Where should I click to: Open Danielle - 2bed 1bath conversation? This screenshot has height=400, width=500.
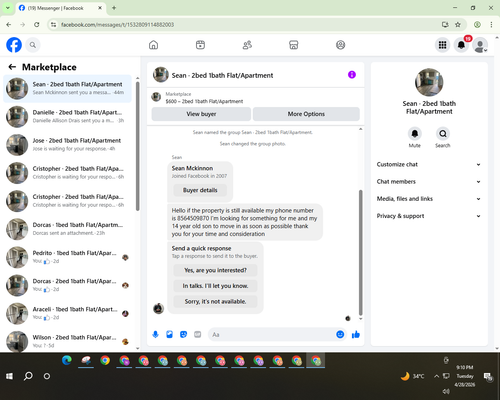tap(67, 117)
